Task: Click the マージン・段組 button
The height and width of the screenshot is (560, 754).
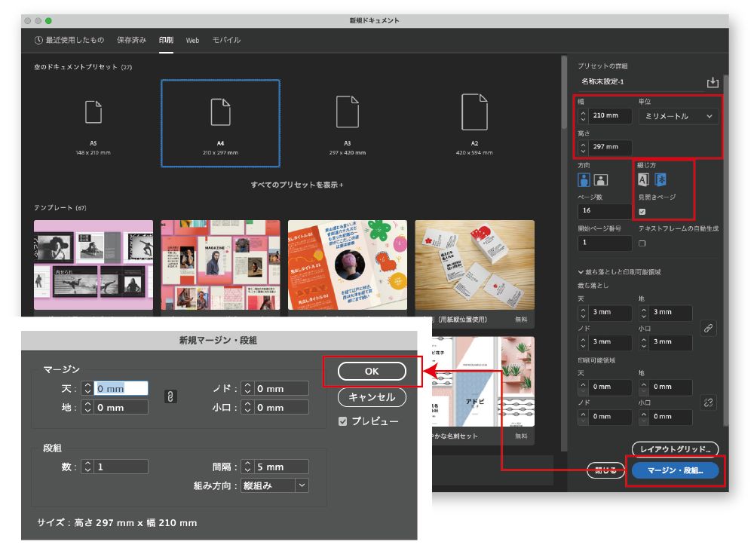Action: pyautogui.click(x=674, y=470)
